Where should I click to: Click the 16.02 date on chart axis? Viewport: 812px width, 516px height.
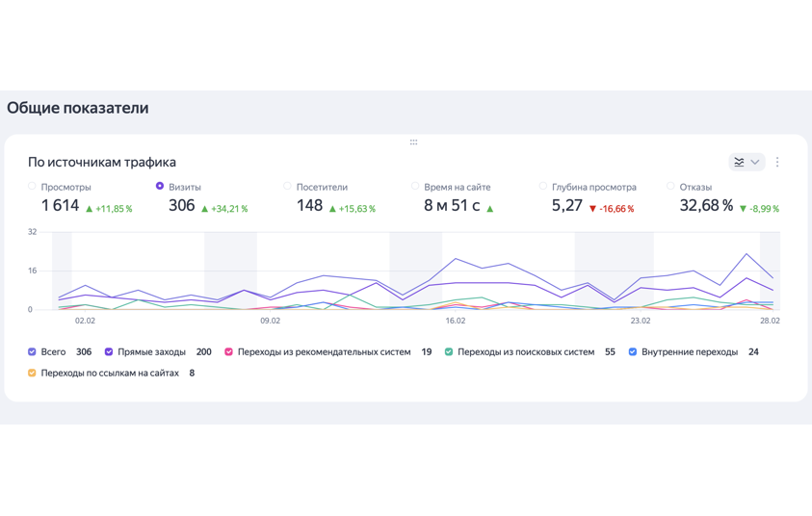[455, 321]
